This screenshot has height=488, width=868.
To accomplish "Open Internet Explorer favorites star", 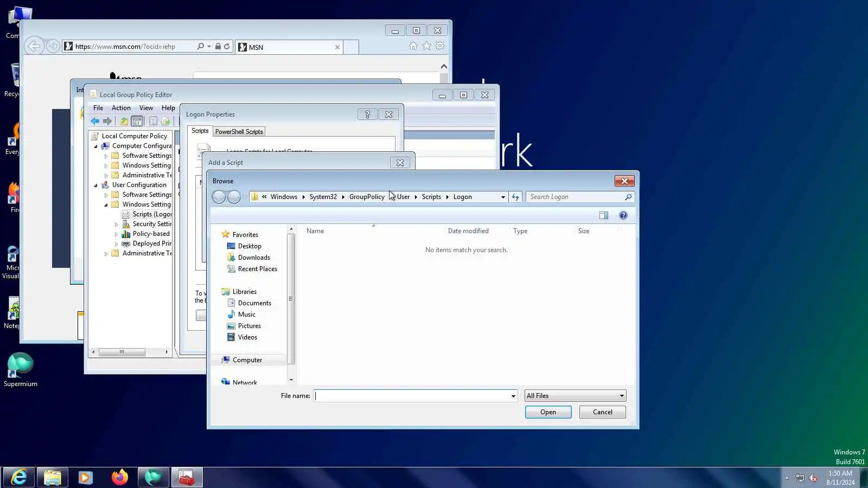I will [427, 46].
